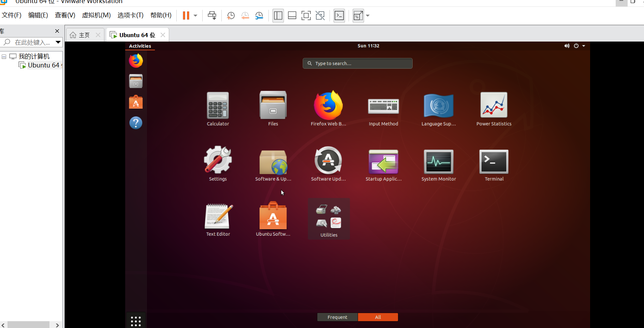Open the VMware console view icon

point(339,16)
